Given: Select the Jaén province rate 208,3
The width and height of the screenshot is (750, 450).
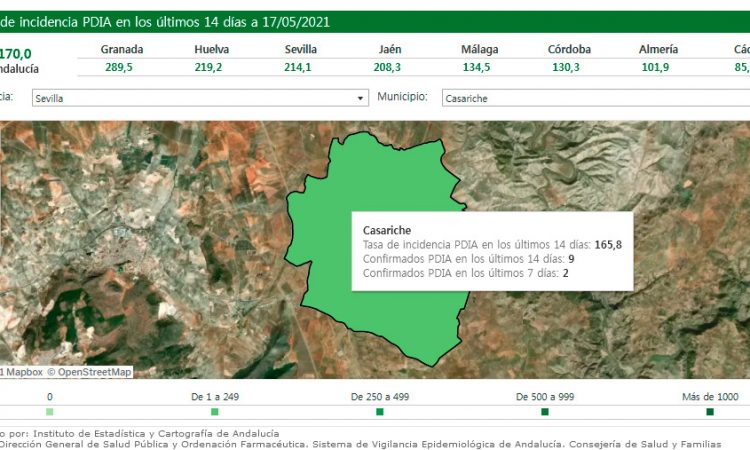Looking at the screenshot, I should 391,67.
